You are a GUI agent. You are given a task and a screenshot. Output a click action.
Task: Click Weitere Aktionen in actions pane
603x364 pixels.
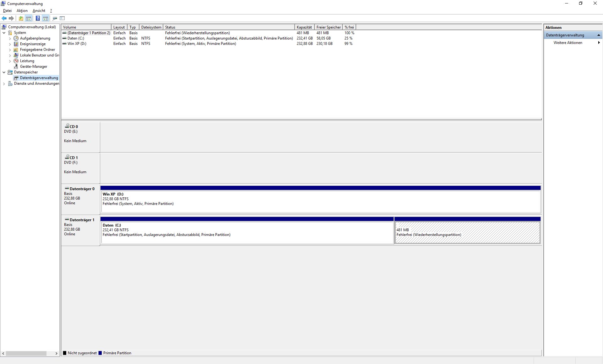point(568,43)
